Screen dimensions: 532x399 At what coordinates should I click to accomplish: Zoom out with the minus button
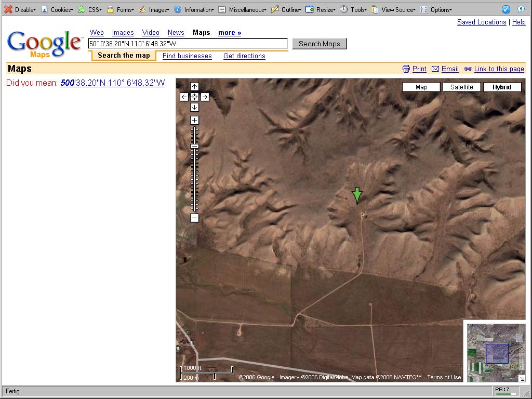(194, 218)
